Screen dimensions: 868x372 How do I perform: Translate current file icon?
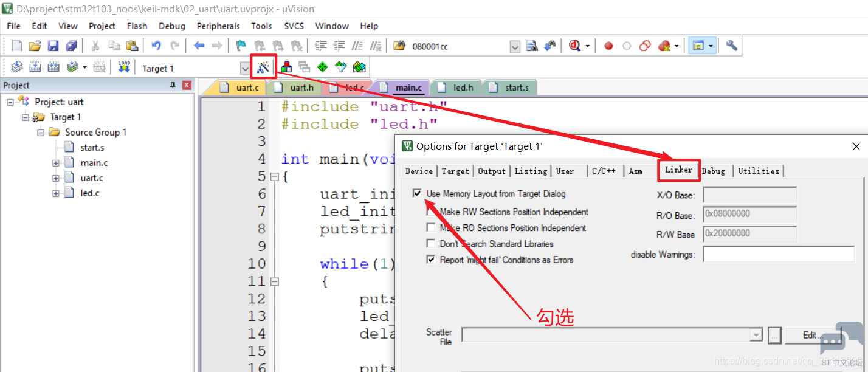tap(17, 67)
